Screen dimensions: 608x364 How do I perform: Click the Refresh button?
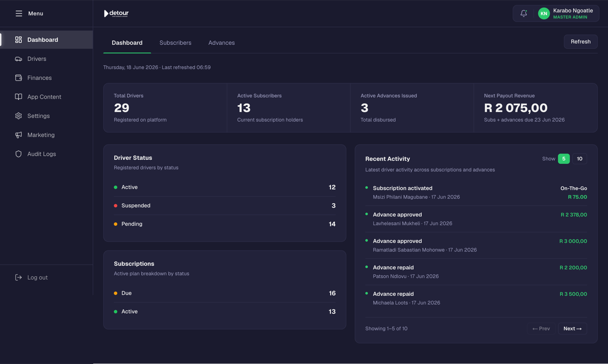pos(581,42)
